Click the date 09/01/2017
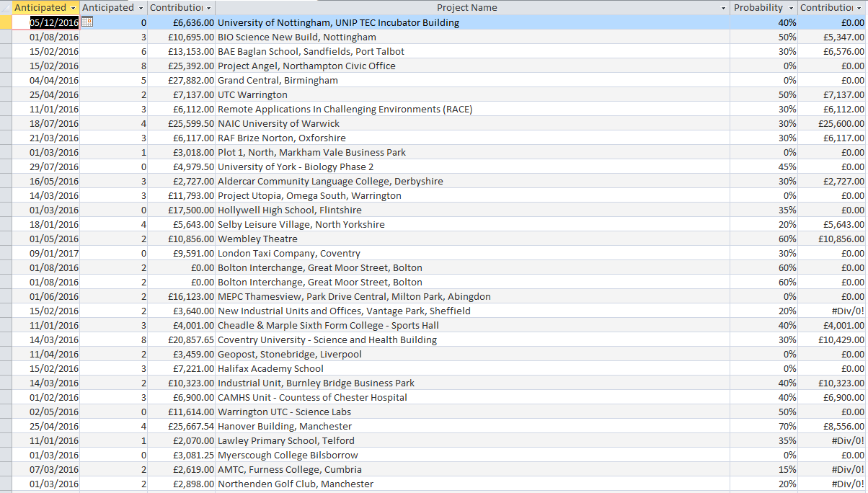 (54, 253)
